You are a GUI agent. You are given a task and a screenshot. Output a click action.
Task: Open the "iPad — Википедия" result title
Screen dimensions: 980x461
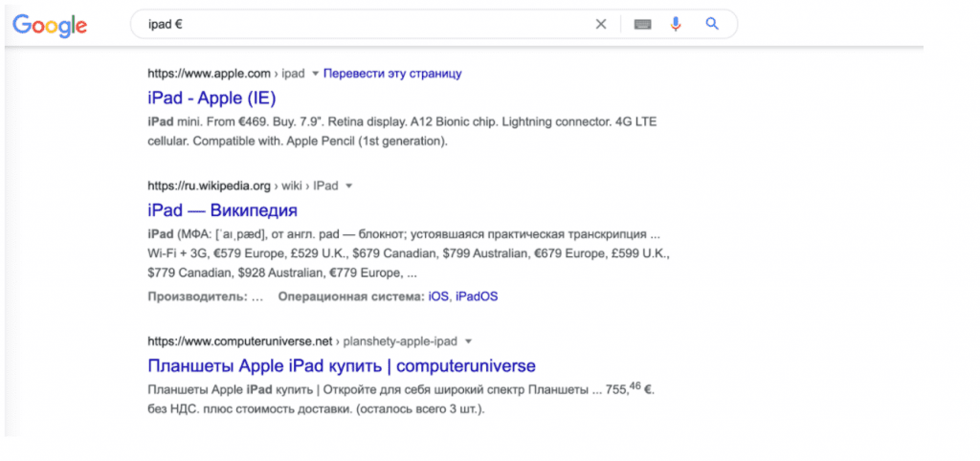click(222, 209)
